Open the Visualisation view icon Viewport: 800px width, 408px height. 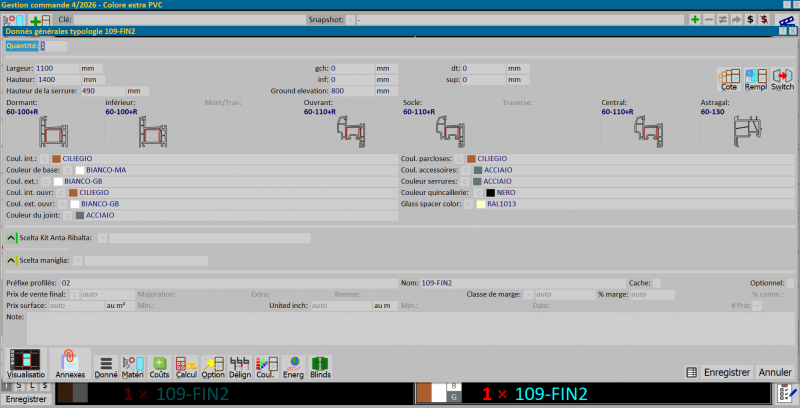pyautogui.click(x=26, y=364)
